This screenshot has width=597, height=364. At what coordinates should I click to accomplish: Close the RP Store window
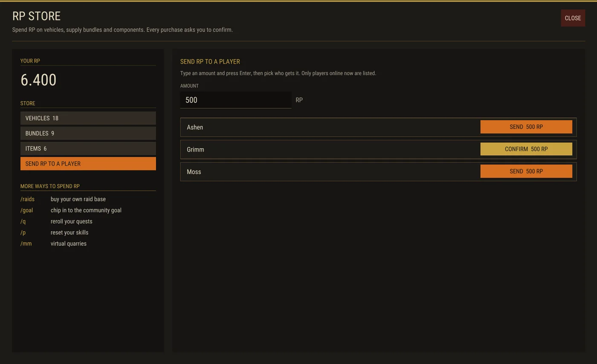click(573, 18)
